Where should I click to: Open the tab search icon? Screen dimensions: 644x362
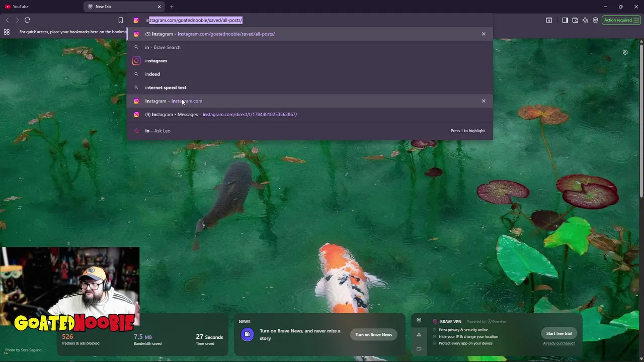pyautogui.click(x=549, y=20)
